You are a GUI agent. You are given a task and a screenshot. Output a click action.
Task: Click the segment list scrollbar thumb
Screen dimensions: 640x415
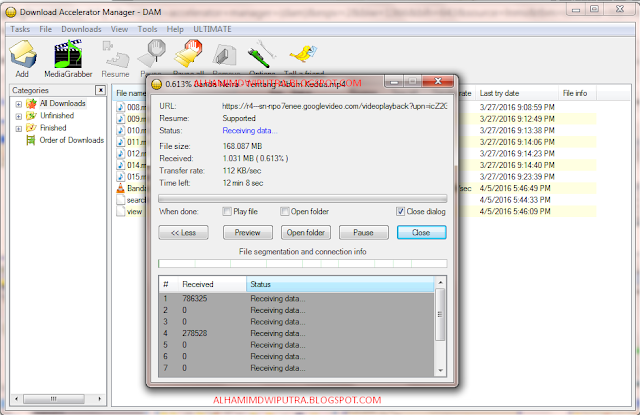click(x=440, y=315)
